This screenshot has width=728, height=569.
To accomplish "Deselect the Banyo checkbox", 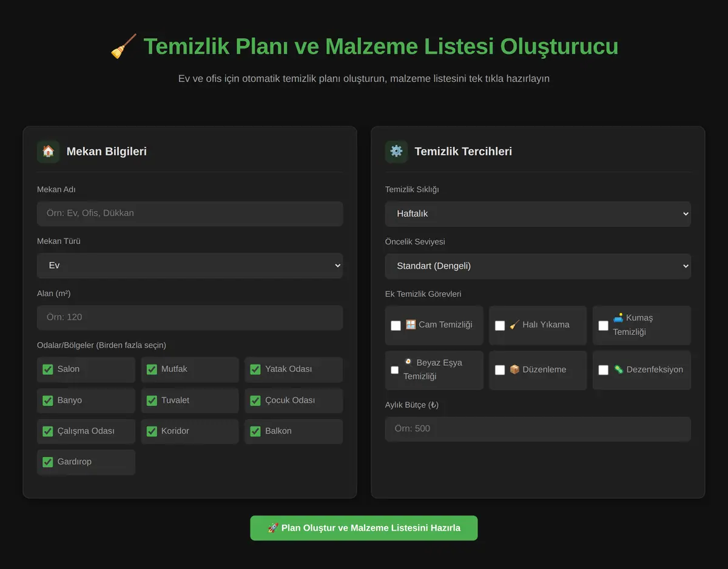I will click(48, 400).
